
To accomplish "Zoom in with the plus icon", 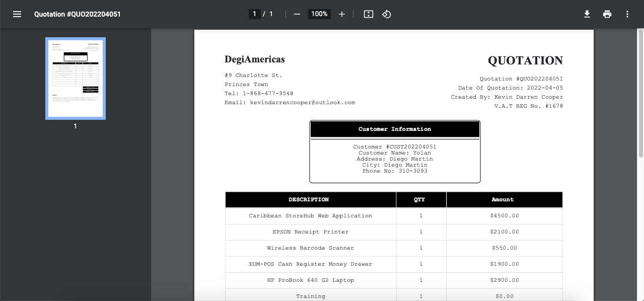I will coord(342,14).
